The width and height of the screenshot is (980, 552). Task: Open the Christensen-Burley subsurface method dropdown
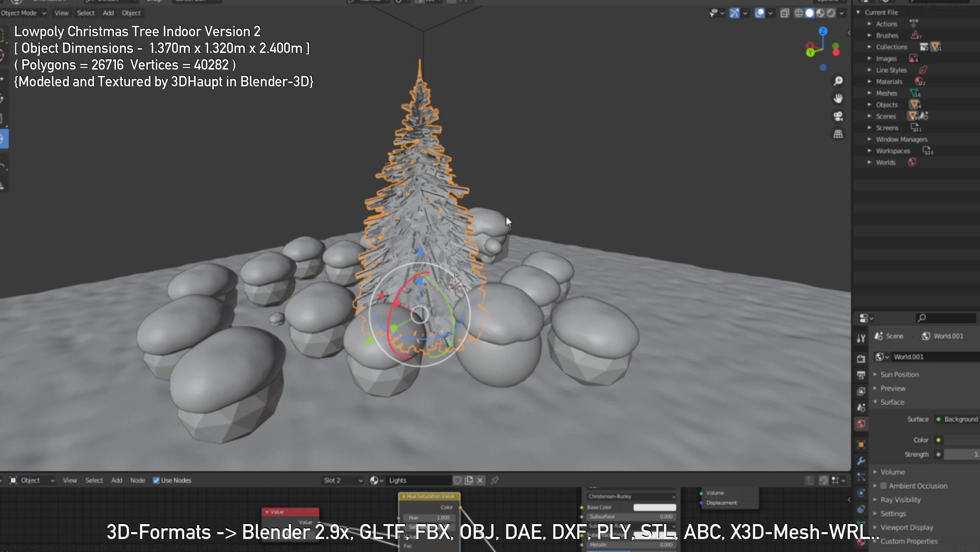[631, 496]
